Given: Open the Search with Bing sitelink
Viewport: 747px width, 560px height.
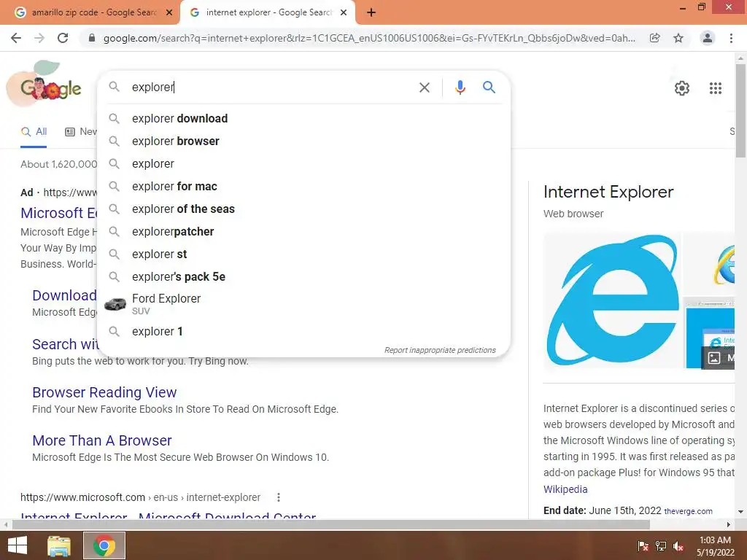Looking at the screenshot, I should pos(65,344).
